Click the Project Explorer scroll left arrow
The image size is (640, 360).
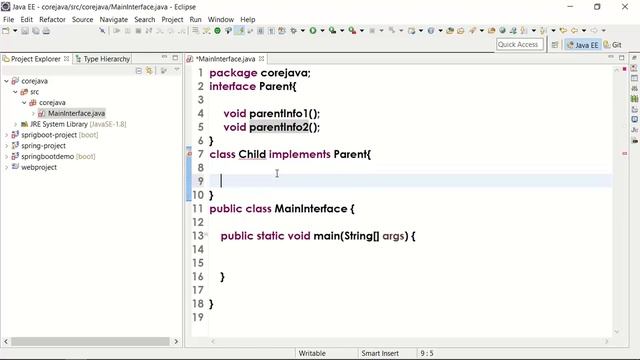(x=6, y=341)
